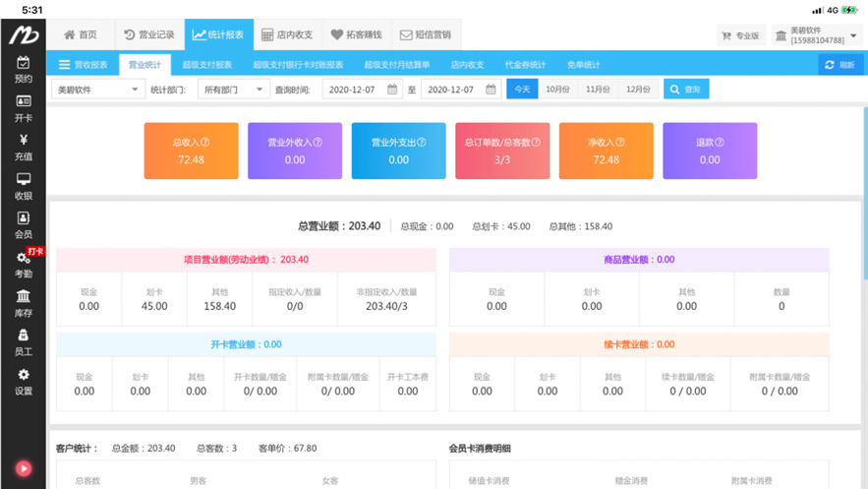Viewport: 868px width, 489px height.
Task: Click the start date field 2020-12-07
Action: (363, 90)
